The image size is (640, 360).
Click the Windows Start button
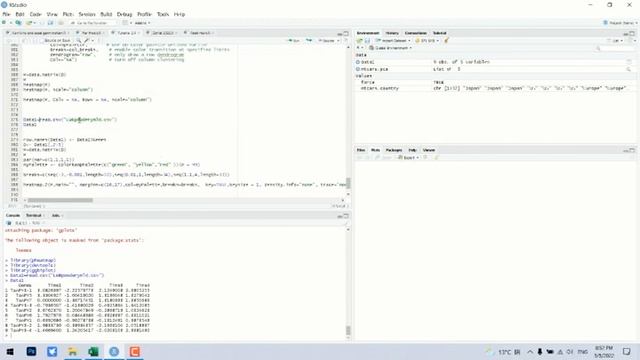(10, 351)
